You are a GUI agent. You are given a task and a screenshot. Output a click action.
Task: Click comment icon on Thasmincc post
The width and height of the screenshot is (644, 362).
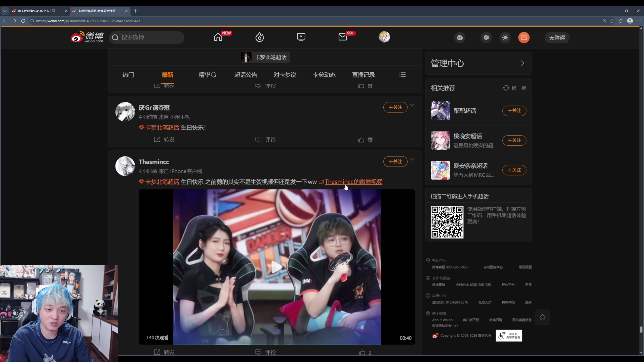pyautogui.click(x=258, y=352)
